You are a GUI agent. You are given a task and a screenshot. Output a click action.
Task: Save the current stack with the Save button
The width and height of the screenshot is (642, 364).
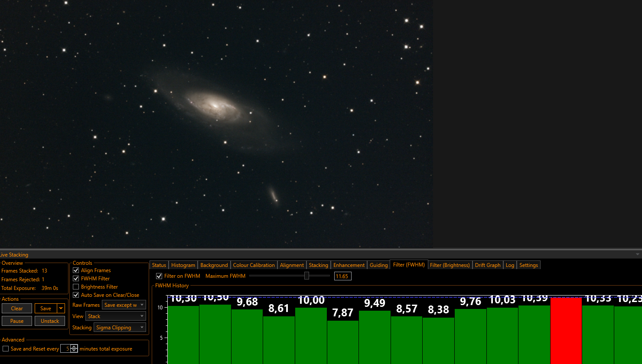pyautogui.click(x=46, y=309)
